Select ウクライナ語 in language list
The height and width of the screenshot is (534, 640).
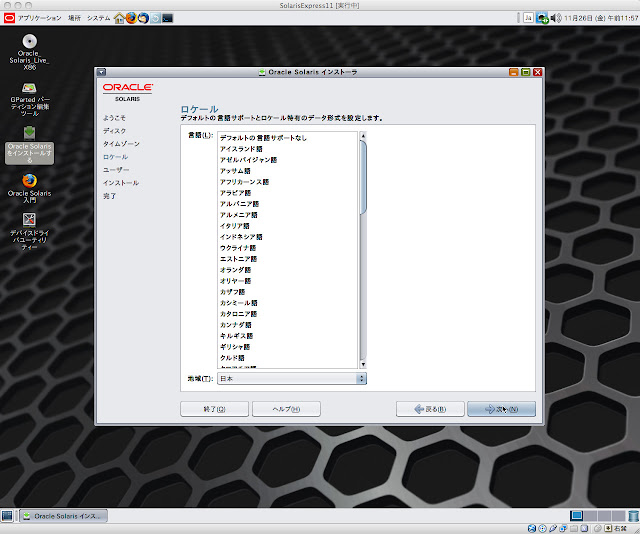pos(287,248)
